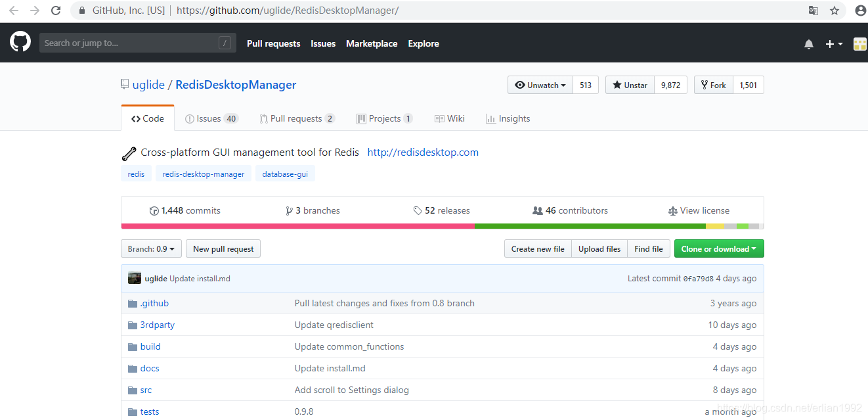Click the redis-desktop-manager topic tag

pyautogui.click(x=204, y=174)
